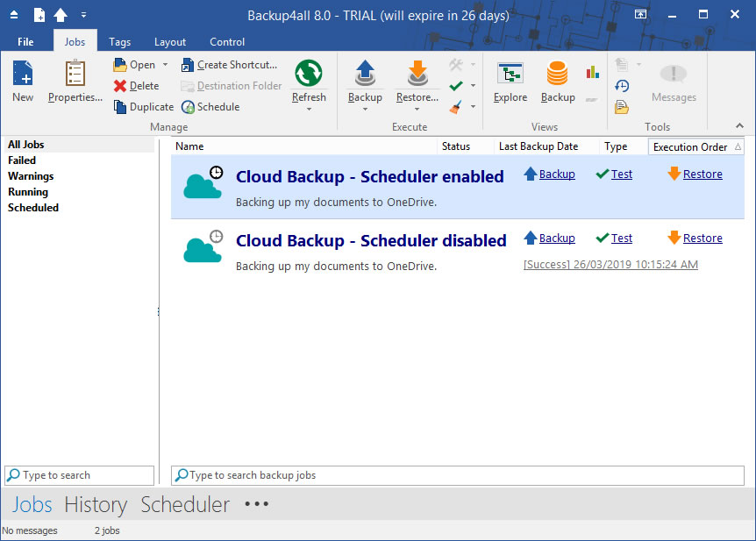This screenshot has height=541, width=756.
Task: Expand the Backup dropdown in Execute
Action: click(x=365, y=110)
